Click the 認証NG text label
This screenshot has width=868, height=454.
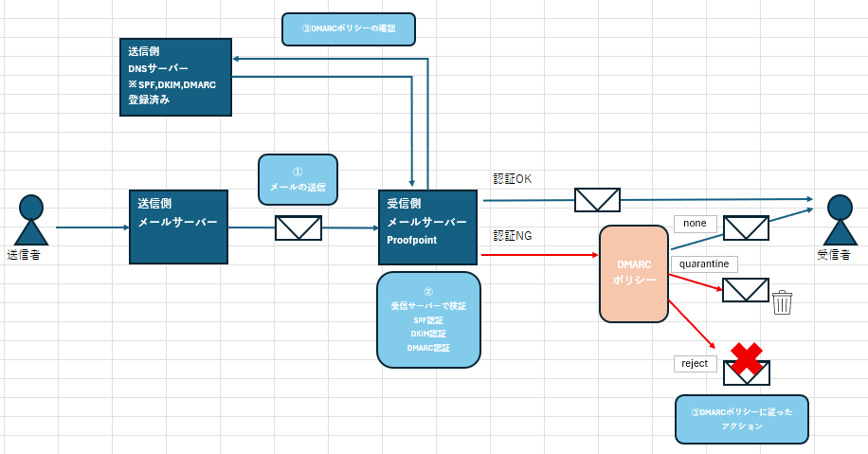(513, 235)
